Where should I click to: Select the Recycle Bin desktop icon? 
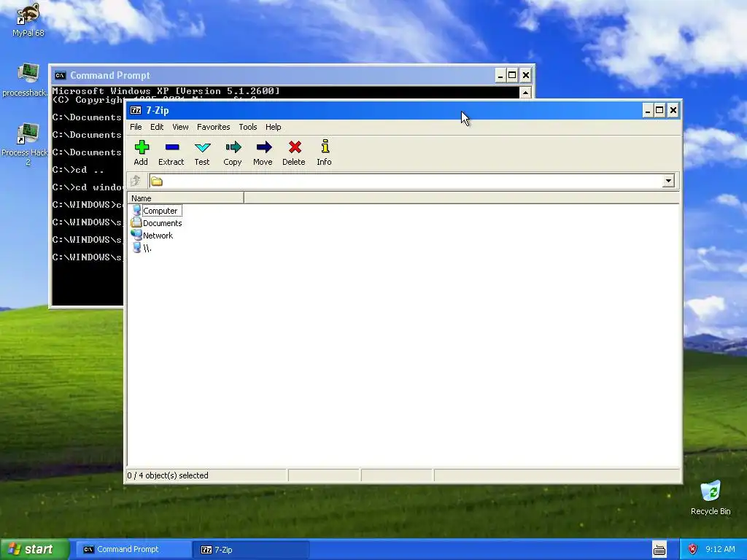tap(711, 498)
